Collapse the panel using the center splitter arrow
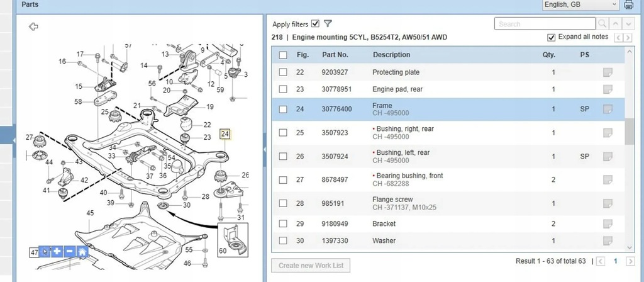This screenshot has height=282, width=644. point(265,149)
